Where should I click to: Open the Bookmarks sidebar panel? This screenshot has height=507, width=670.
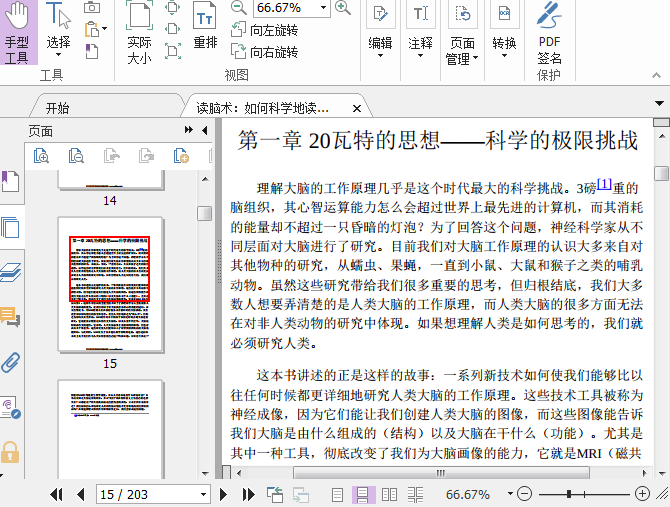[10, 181]
